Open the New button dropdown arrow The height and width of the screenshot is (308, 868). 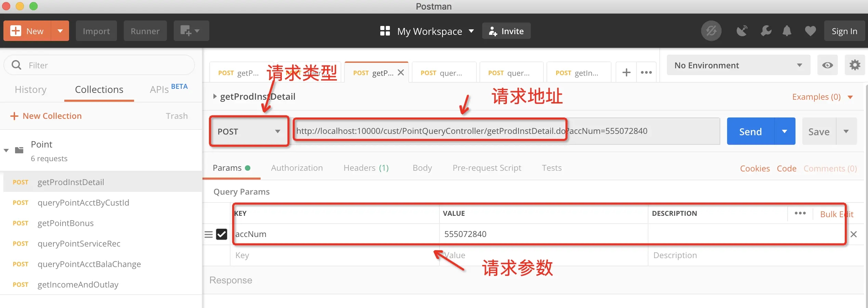(60, 31)
